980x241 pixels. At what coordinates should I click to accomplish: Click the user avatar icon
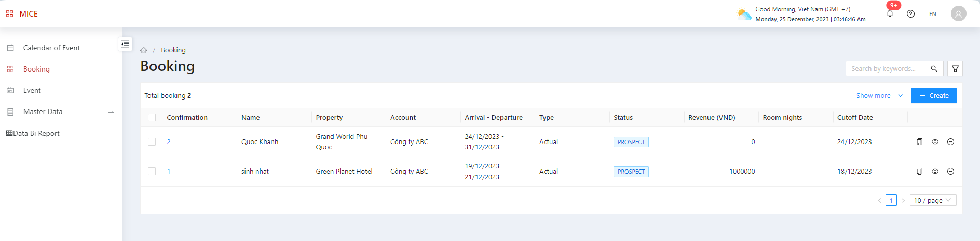click(x=958, y=14)
